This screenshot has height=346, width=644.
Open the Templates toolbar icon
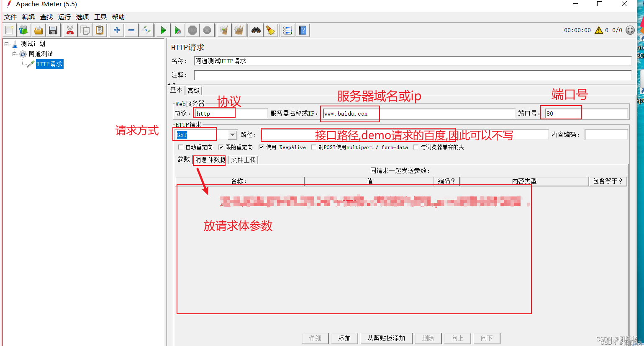tap(24, 30)
